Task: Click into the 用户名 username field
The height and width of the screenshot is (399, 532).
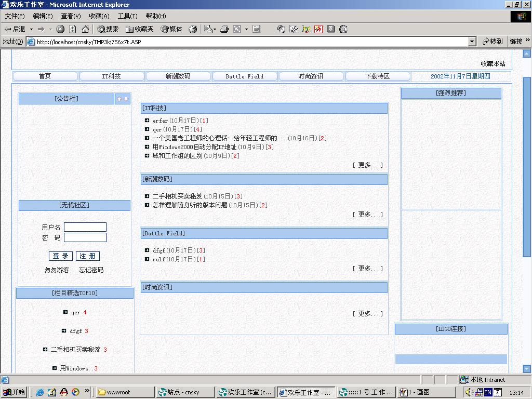Action: (x=85, y=227)
